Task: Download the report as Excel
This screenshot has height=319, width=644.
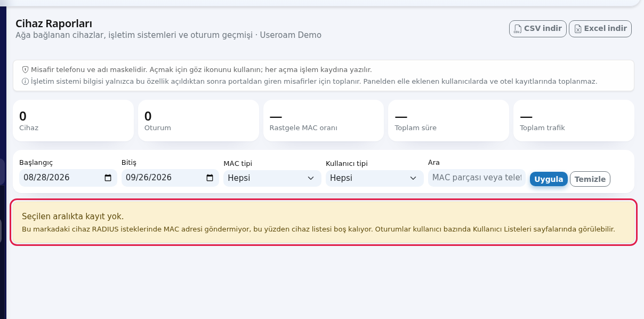Action: point(600,29)
